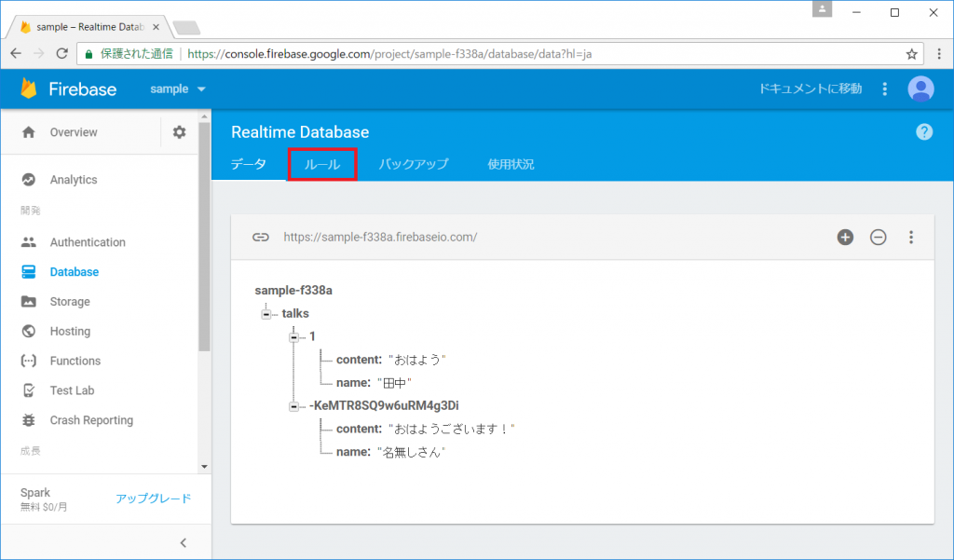Open the sample project dropdown
The width and height of the screenshot is (954, 560).
(x=177, y=89)
